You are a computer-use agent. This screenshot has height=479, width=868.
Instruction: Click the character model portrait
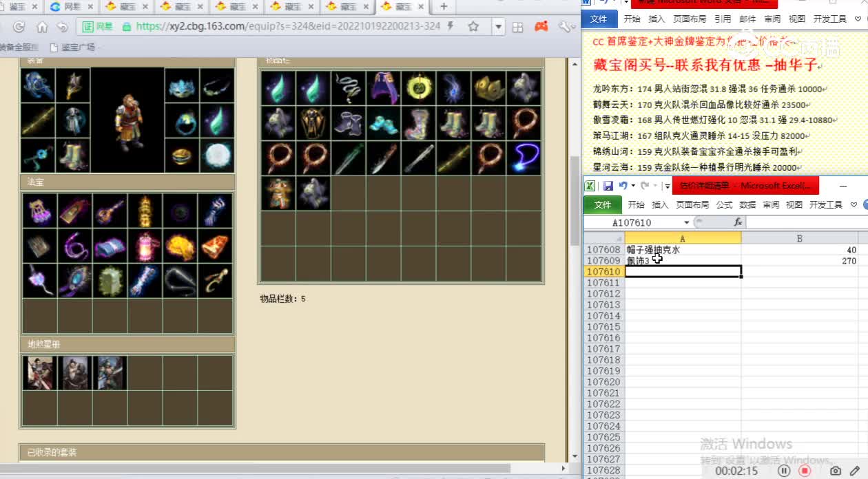click(x=127, y=120)
